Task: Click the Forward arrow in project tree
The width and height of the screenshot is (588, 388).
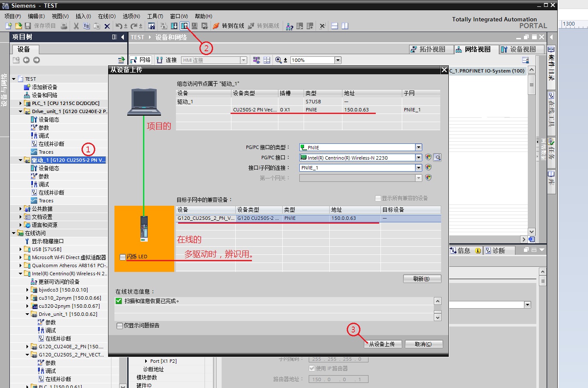Action: coord(36,60)
